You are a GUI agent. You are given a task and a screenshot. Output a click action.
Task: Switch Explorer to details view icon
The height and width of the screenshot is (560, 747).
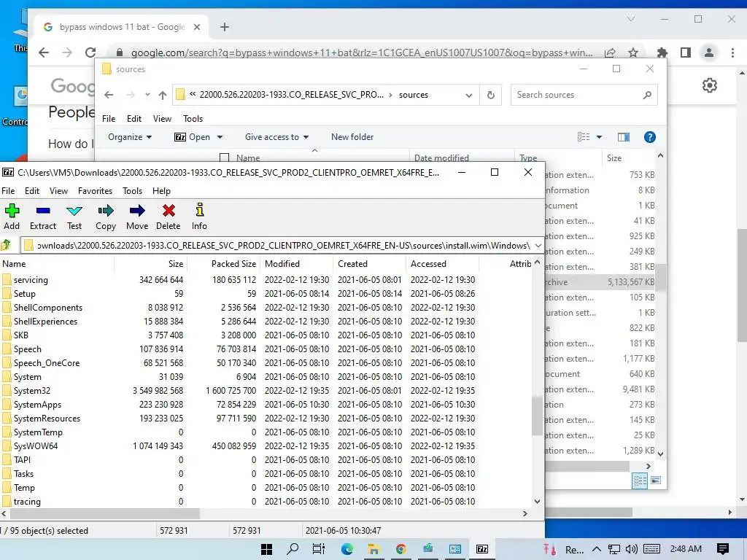tap(640, 481)
